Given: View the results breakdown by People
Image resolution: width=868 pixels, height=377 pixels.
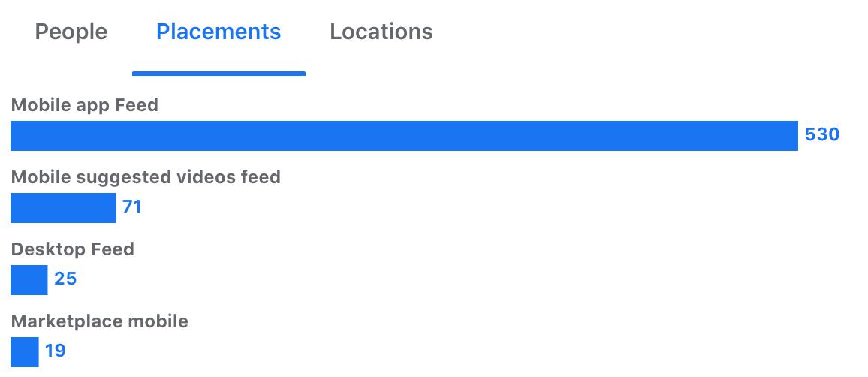Looking at the screenshot, I should click(x=71, y=32).
